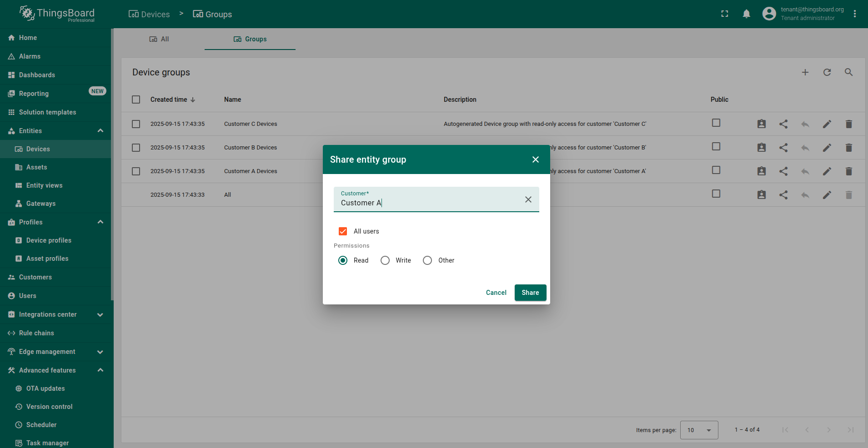Screen dimensions: 868x448
Task: Click the add device group plus icon
Action: coord(805,72)
